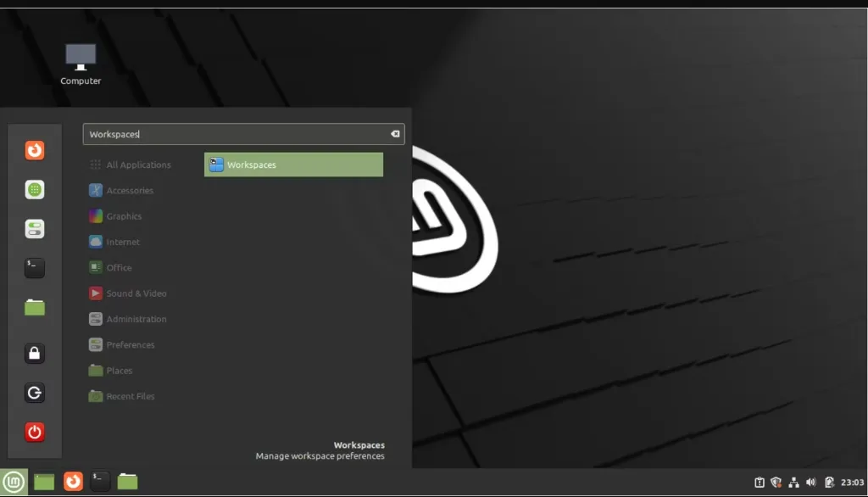
Task: Open the Workspaces search result
Action: 293,165
